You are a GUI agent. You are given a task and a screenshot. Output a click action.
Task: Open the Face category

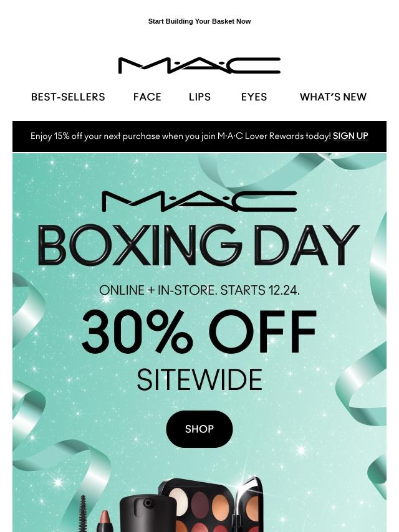tap(147, 97)
